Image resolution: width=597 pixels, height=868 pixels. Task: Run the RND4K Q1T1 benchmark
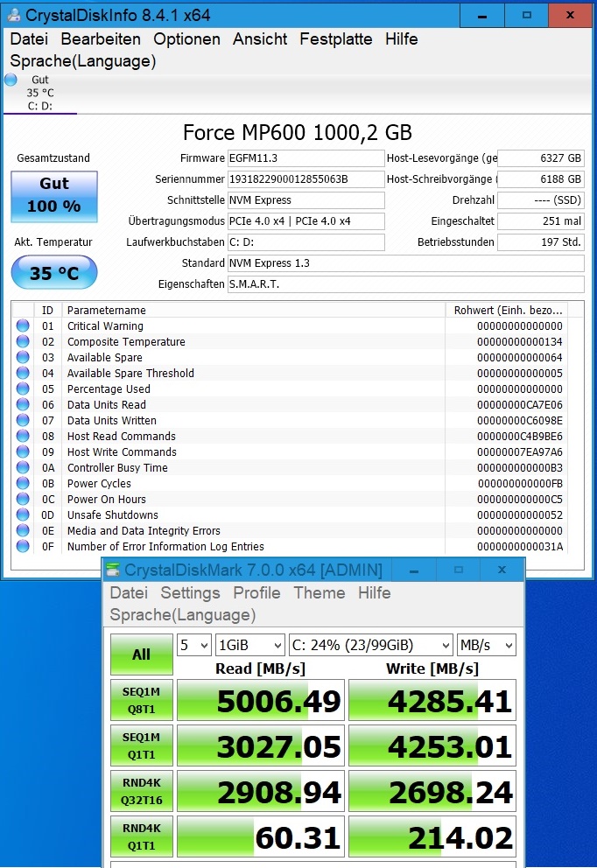(x=141, y=836)
